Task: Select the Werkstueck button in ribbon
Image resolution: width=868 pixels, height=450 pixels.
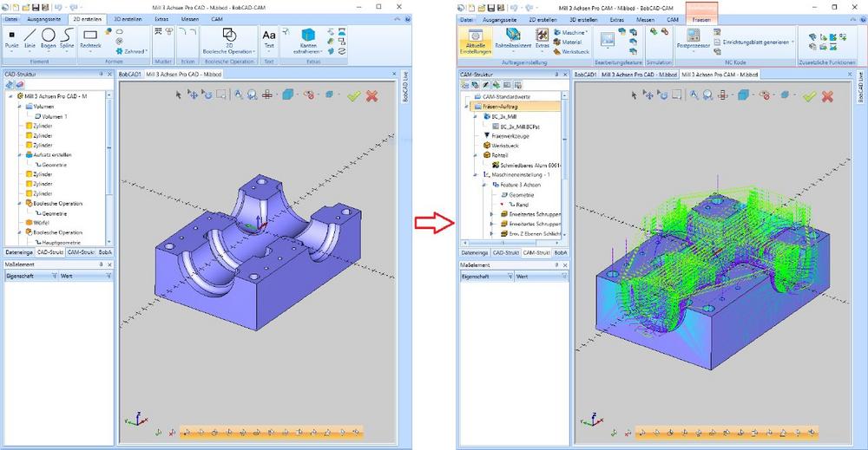Action: point(573,51)
